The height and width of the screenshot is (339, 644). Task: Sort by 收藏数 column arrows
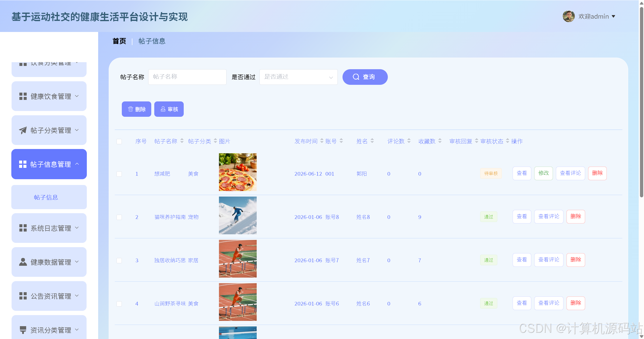click(440, 141)
